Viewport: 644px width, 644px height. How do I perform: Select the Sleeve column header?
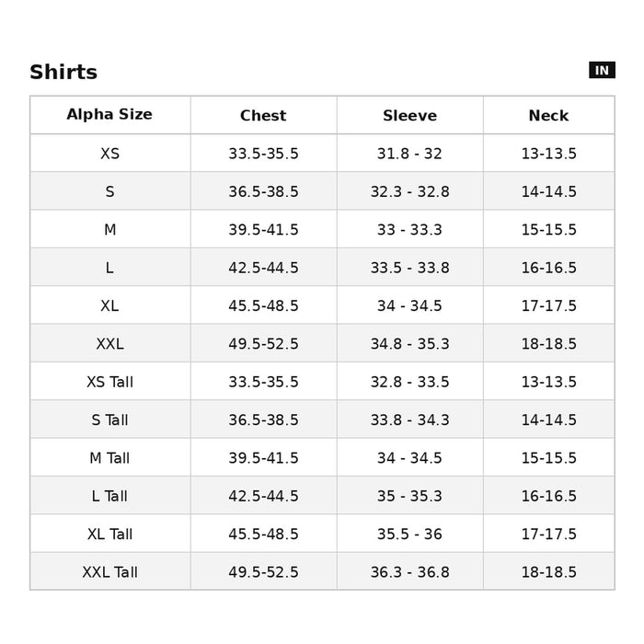pyautogui.click(x=410, y=115)
